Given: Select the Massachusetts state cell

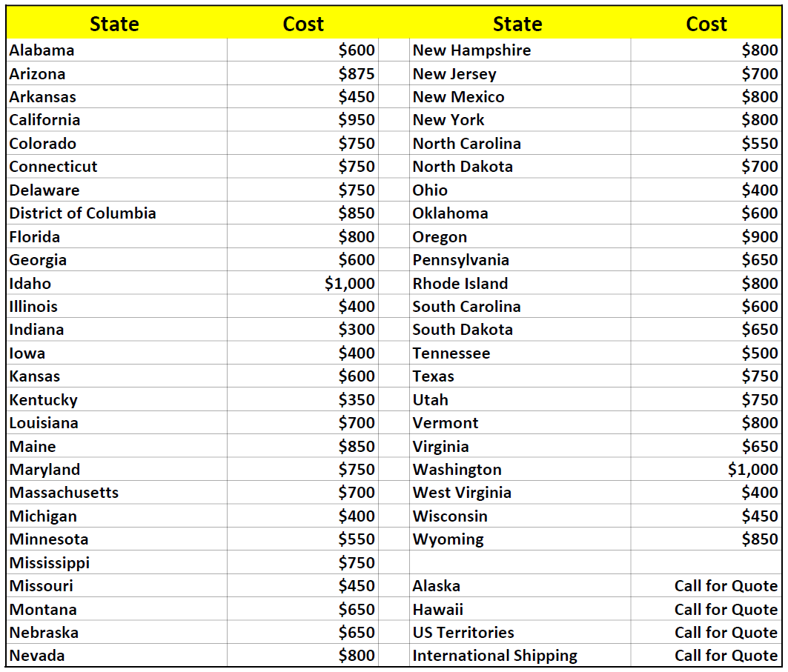Looking at the screenshot, I should click(116, 493).
